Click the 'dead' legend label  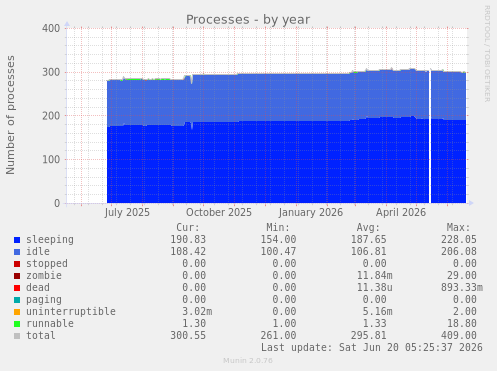38,287
